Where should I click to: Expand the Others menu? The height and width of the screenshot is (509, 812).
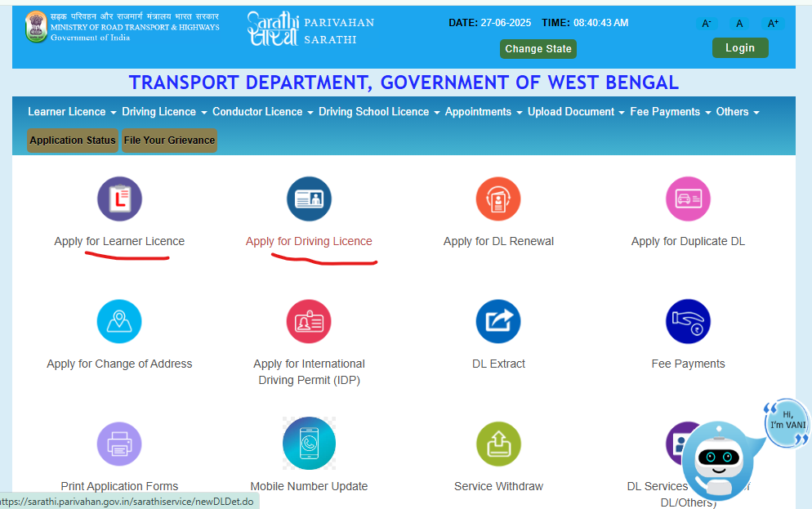(738, 112)
